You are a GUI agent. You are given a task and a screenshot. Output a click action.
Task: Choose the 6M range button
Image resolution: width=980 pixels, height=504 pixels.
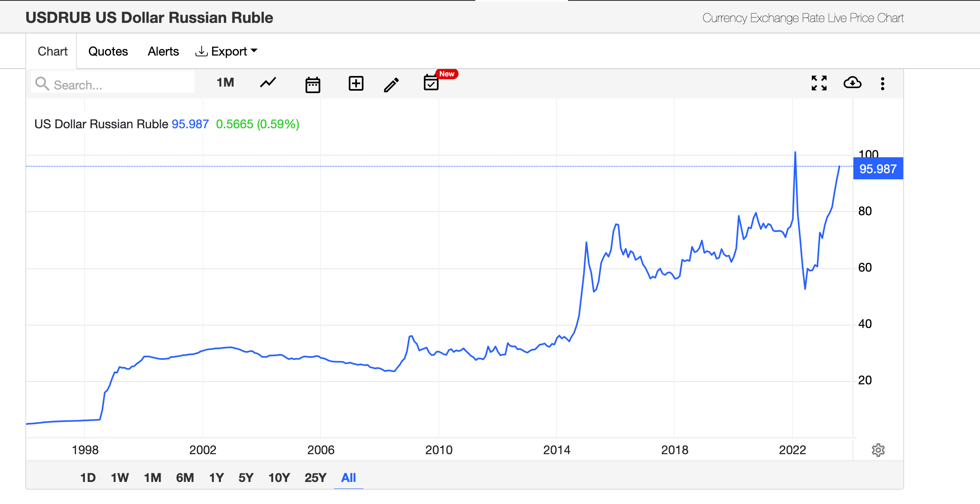pyautogui.click(x=185, y=477)
